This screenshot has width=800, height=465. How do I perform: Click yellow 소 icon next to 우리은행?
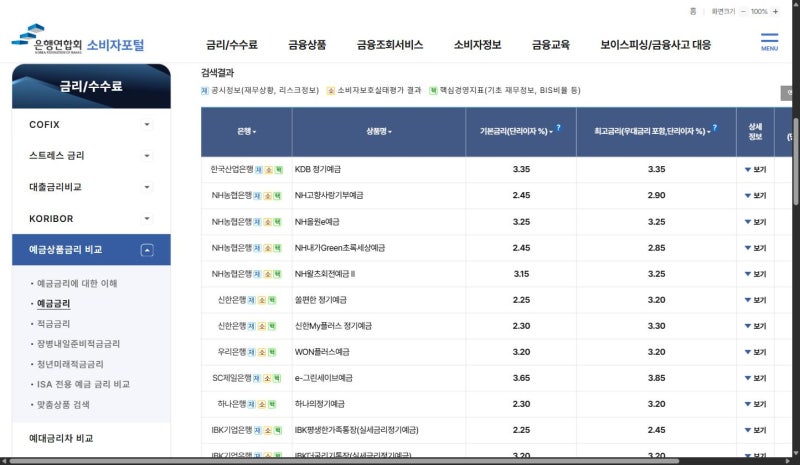(262, 352)
